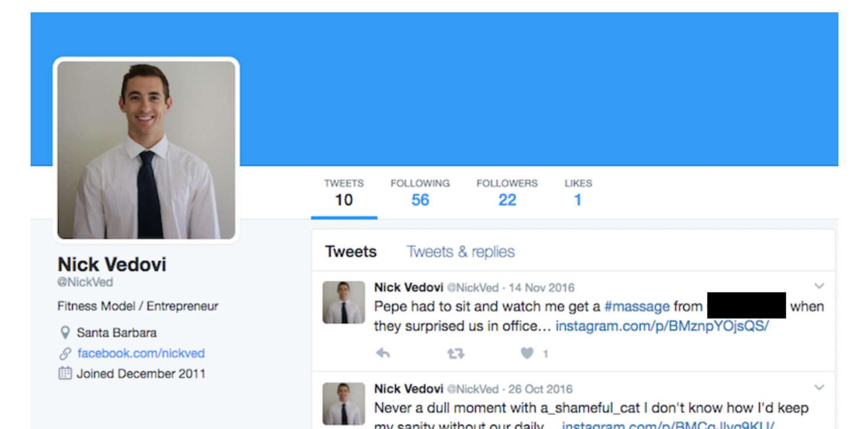Open the large Nick Vedovi profile photo
Image resolution: width=868 pixels, height=429 pixels.
146,150
